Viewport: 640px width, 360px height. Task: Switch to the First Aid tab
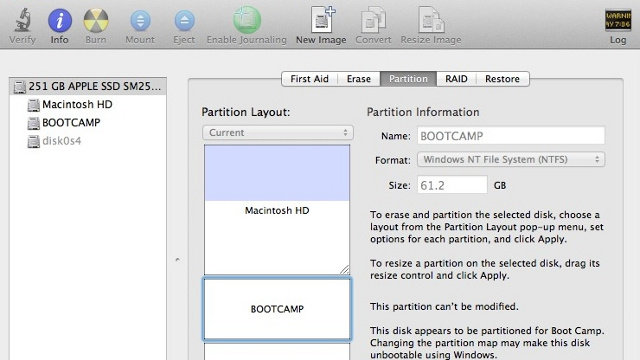pyautogui.click(x=309, y=79)
